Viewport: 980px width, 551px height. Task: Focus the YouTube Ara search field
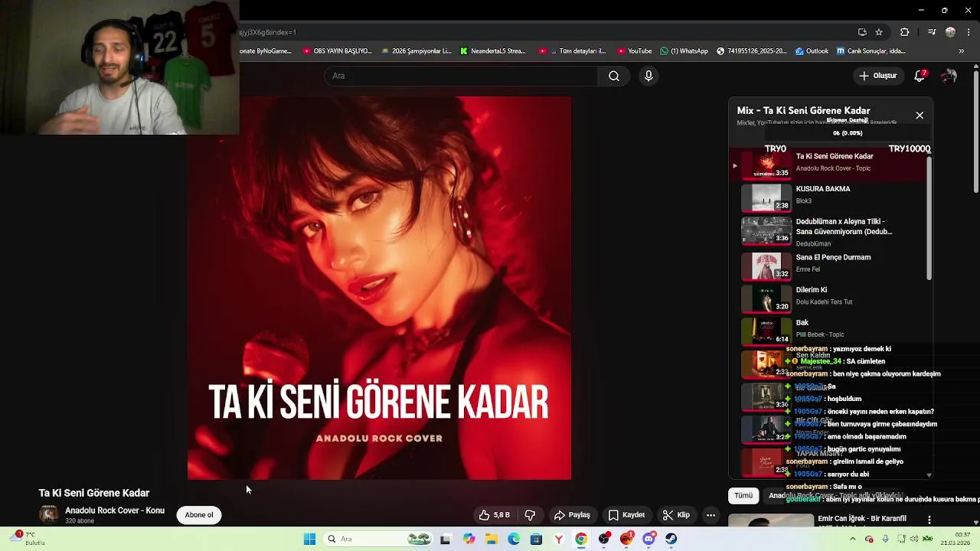pos(462,76)
